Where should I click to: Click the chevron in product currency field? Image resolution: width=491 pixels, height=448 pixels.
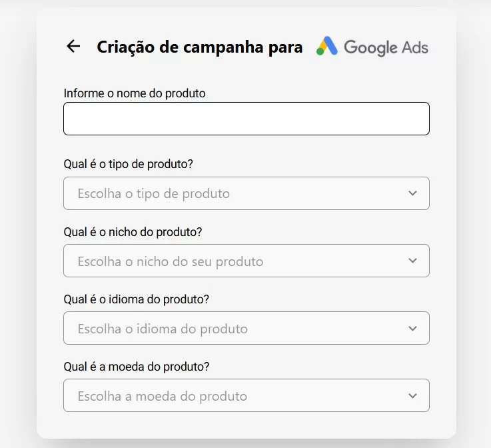pyautogui.click(x=412, y=395)
